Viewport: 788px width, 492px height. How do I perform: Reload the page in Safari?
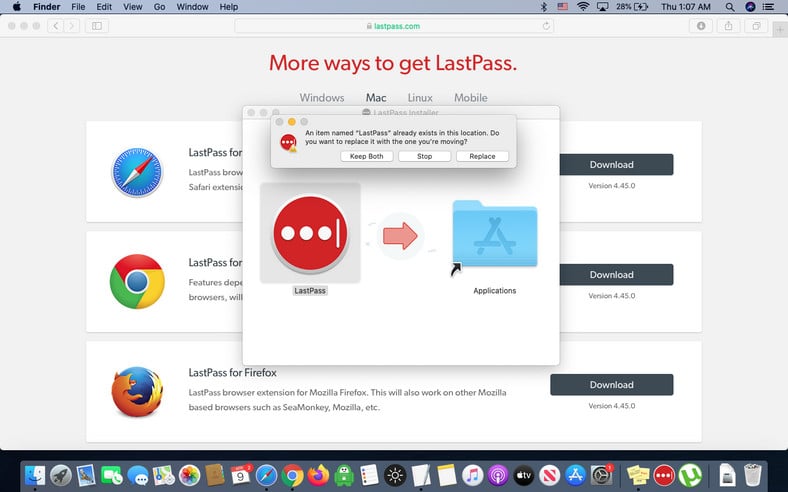pos(546,26)
